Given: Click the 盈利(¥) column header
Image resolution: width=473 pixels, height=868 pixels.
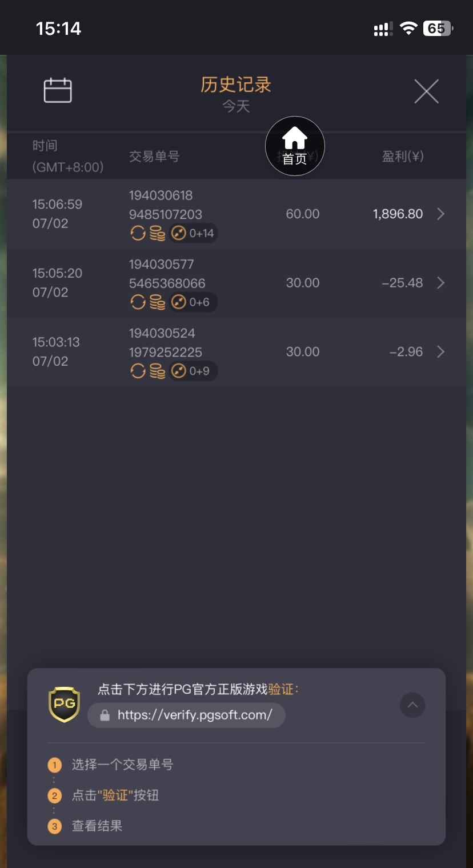Looking at the screenshot, I should coord(403,157).
